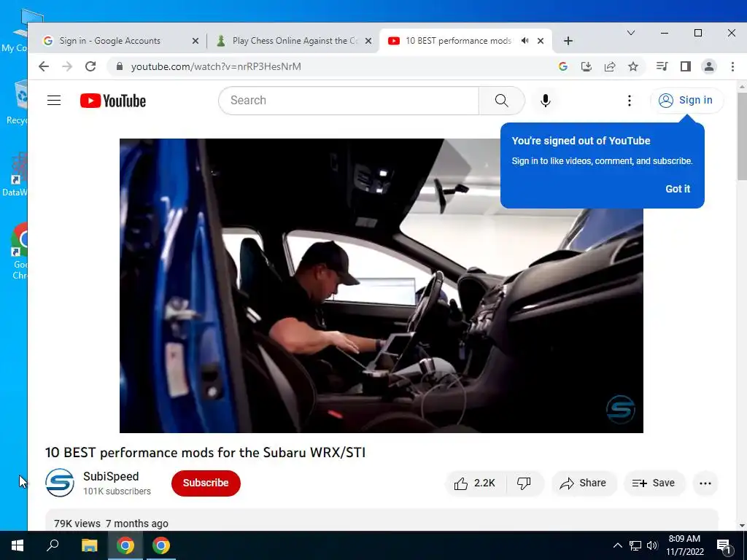Open the network icon in system tray

coord(635,545)
